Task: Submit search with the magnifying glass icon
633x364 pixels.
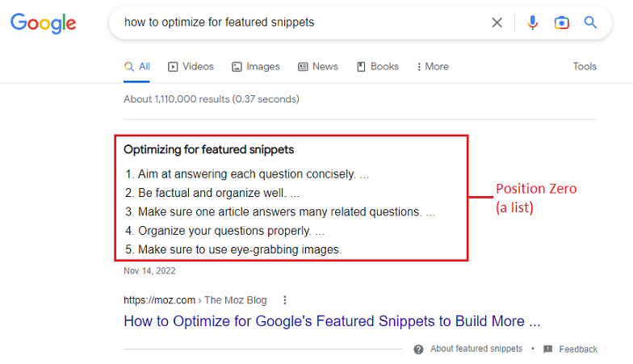Action: pos(590,23)
